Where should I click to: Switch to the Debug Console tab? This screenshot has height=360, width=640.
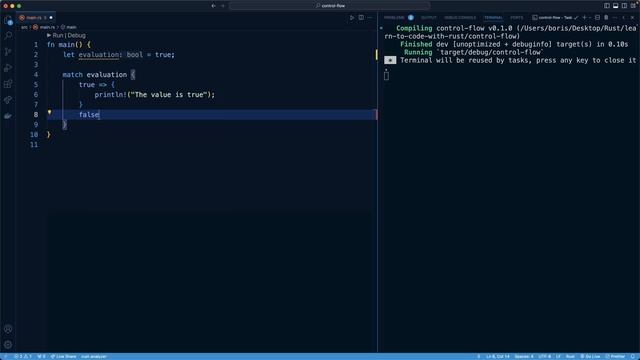point(460,18)
